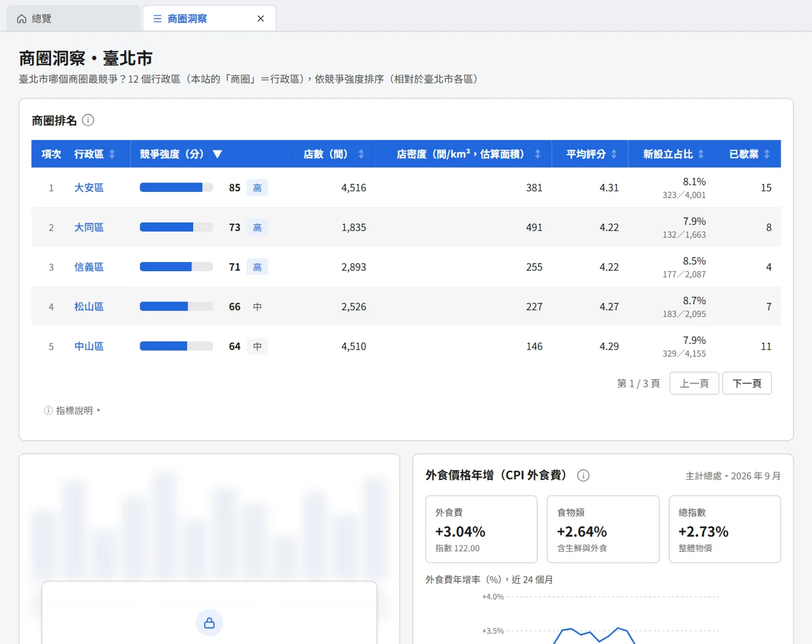Click 中山區 competition score bar
The width and height of the screenshot is (812, 644).
(x=176, y=347)
